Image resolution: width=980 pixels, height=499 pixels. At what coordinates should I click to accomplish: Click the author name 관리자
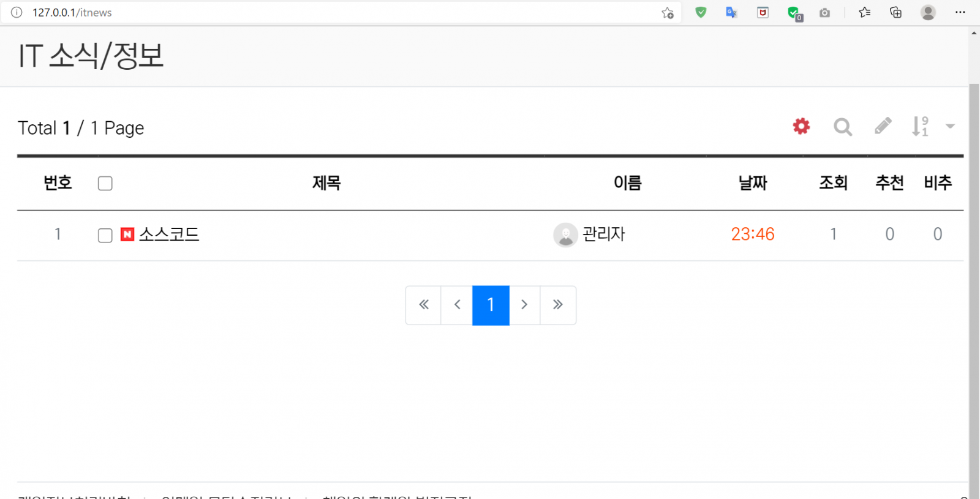(x=603, y=234)
